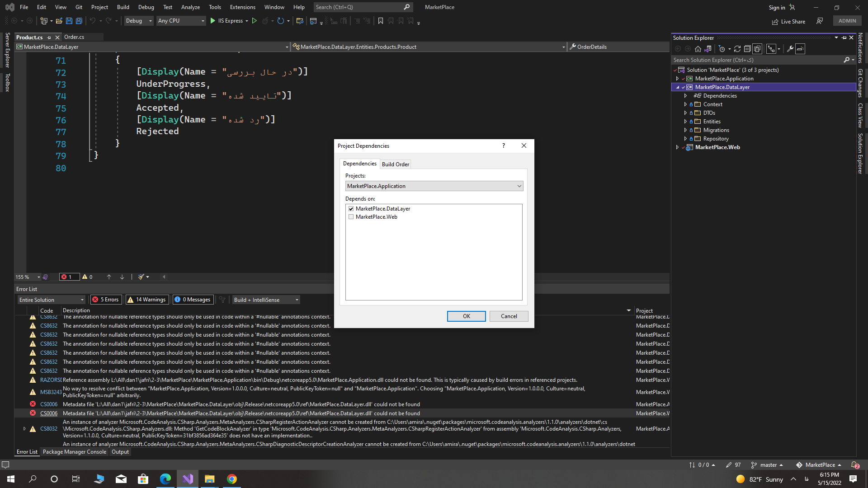Check the MarketPlace.Web dependency
Image resolution: width=868 pixels, height=488 pixels.
pos(351,217)
